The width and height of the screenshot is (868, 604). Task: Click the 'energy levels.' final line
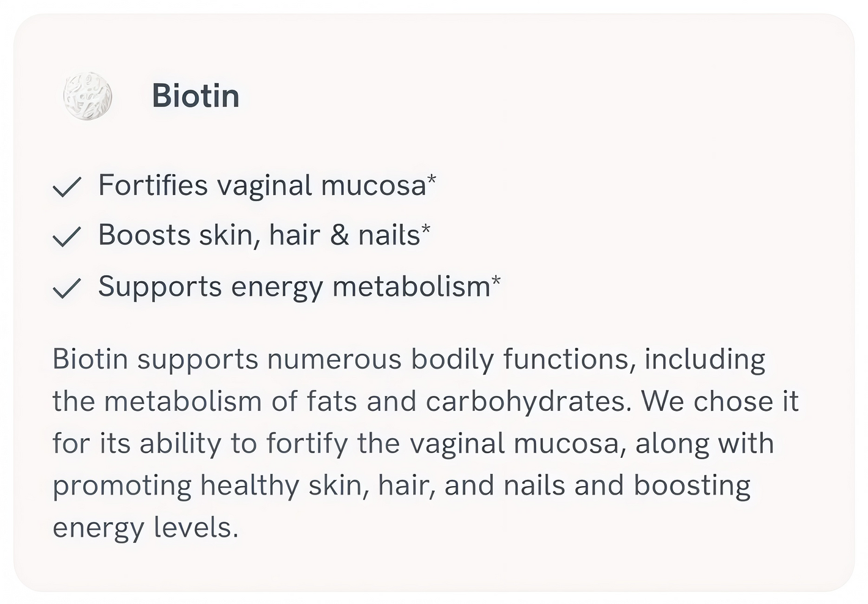(145, 528)
